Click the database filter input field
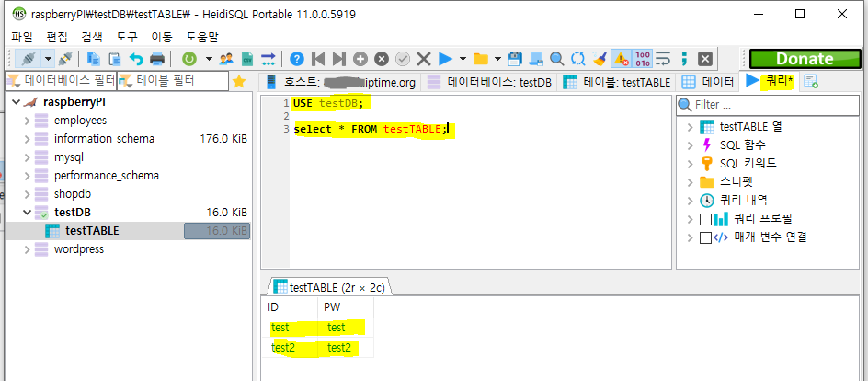Image resolution: width=868 pixels, height=381 pixels. [x=61, y=81]
